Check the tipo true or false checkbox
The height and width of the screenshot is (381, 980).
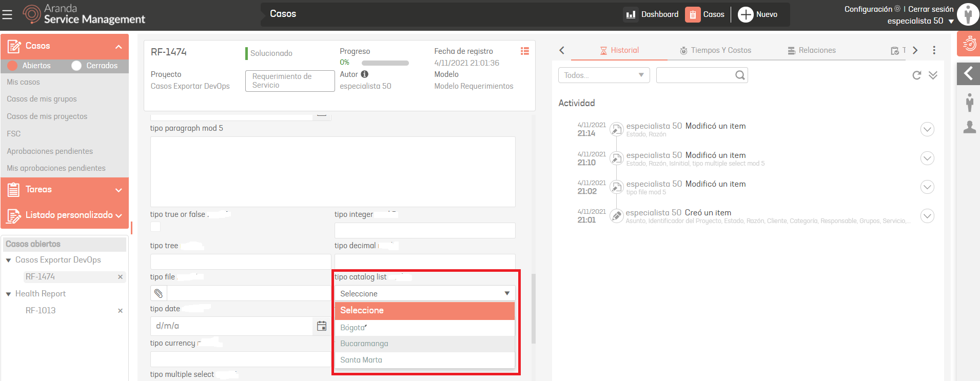pos(155,227)
